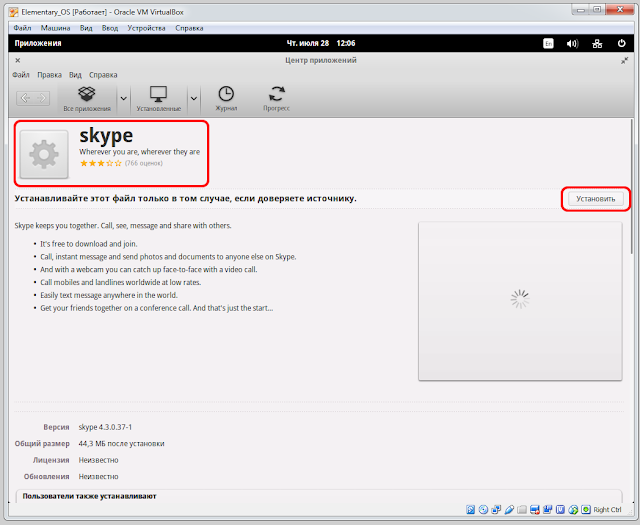Screen dimensions: 640x525
Task: Click VirtualBox hard disk activity icon in status bar
Action: [471, 509]
